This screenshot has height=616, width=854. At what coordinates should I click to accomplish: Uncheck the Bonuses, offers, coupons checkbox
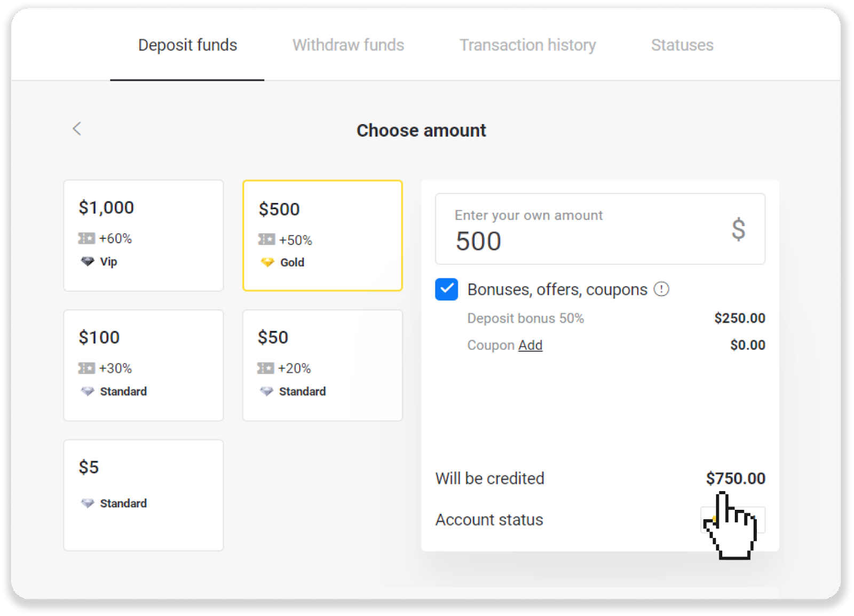point(446,289)
